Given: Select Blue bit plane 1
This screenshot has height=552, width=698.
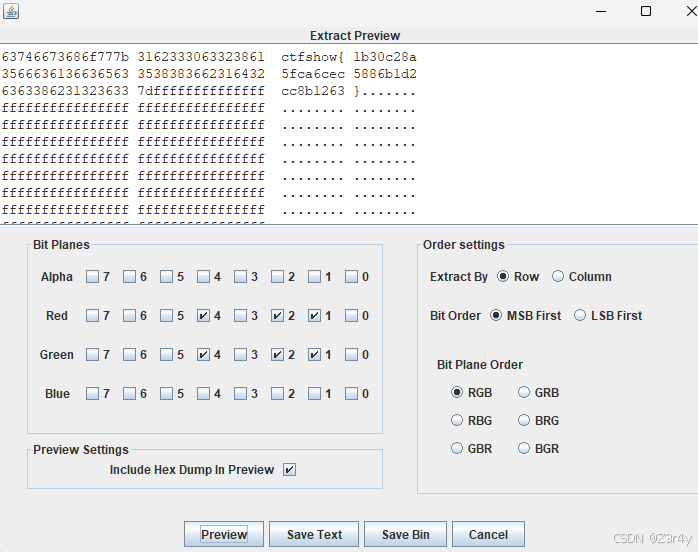Looking at the screenshot, I should pyautogui.click(x=314, y=394).
